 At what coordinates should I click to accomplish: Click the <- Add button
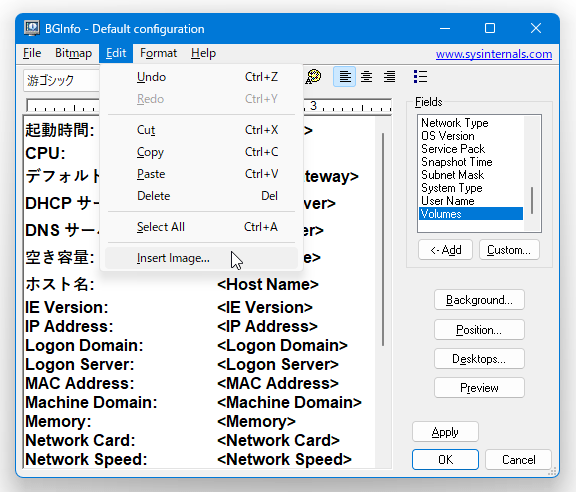pyautogui.click(x=445, y=250)
